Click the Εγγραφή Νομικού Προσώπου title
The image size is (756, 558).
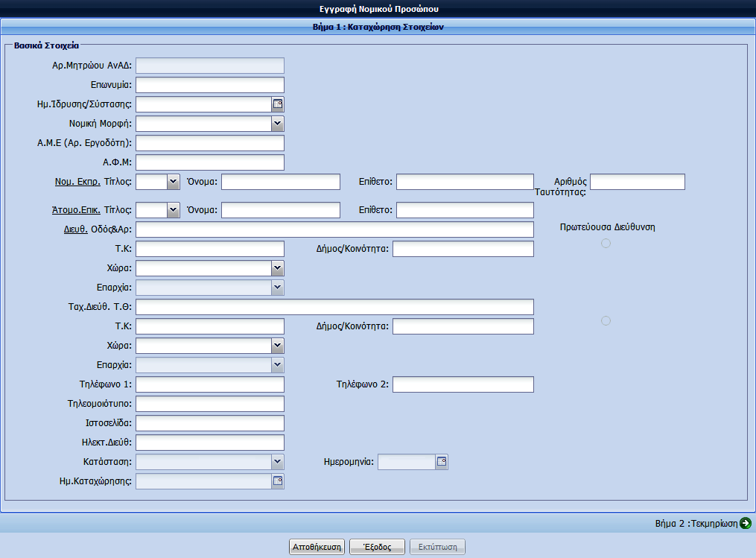(379, 9)
